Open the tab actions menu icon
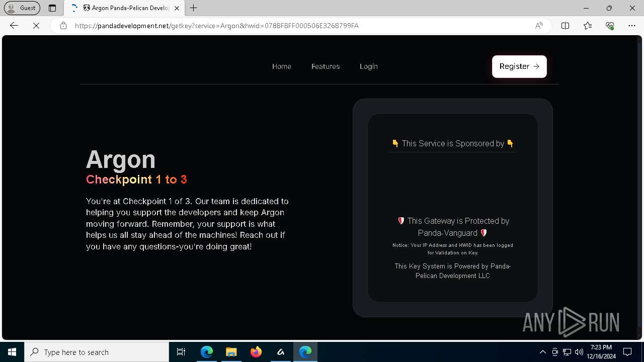644x362 pixels. [52, 8]
